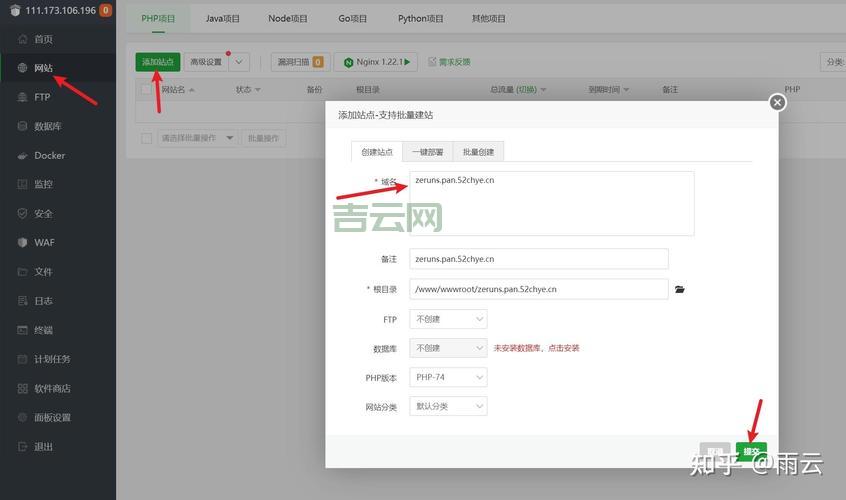Open the 状态 column filter
The width and height of the screenshot is (846, 500).
coord(248,90)
